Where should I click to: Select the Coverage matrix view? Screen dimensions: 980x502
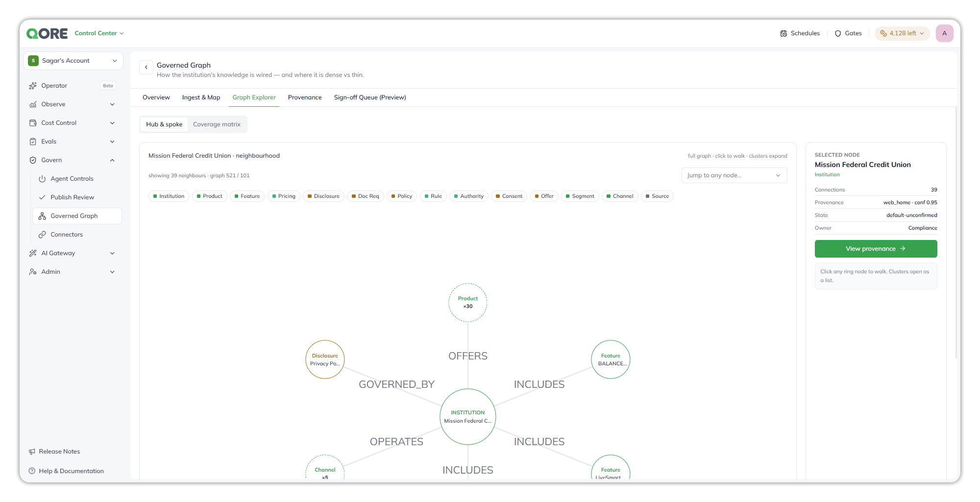coord(217,124)
